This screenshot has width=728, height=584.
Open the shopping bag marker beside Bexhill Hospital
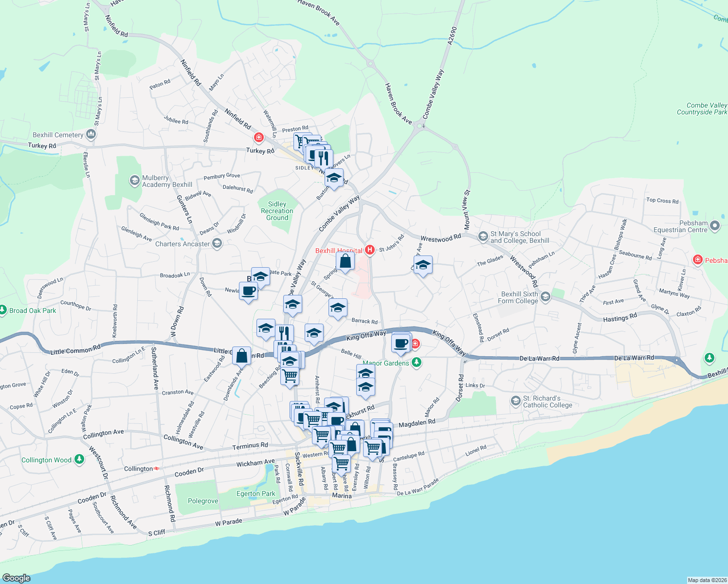pos(345,262)
